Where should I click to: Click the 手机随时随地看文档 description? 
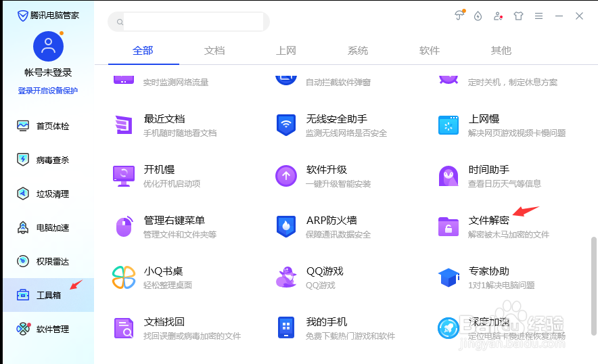[x=180, y=133]
